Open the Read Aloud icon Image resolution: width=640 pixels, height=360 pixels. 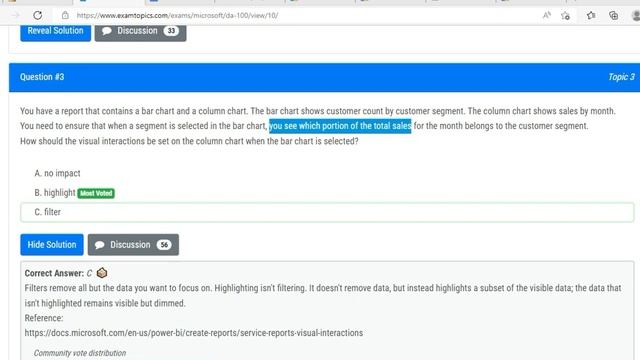tap(547, 16)
